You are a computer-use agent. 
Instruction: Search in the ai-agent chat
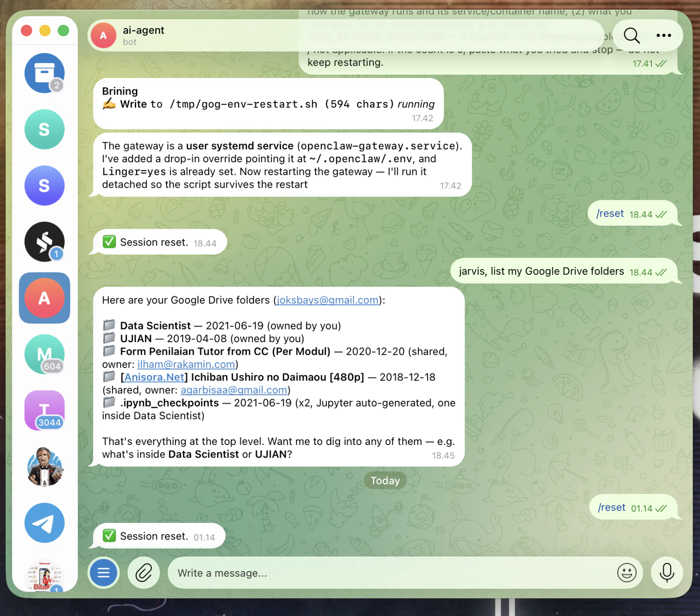coord(631,35)
